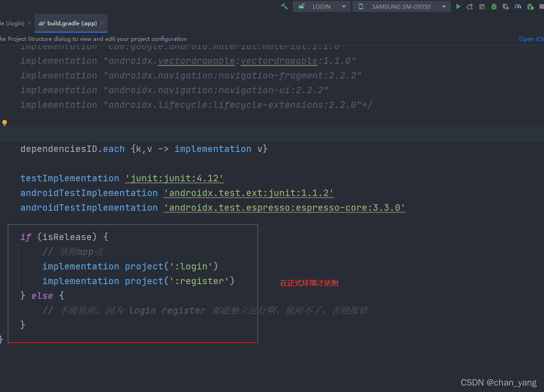Screen dimensions: 544x392
Task: Click on 'junit:junit:4.12' dependency string
Action: point(174,178)
